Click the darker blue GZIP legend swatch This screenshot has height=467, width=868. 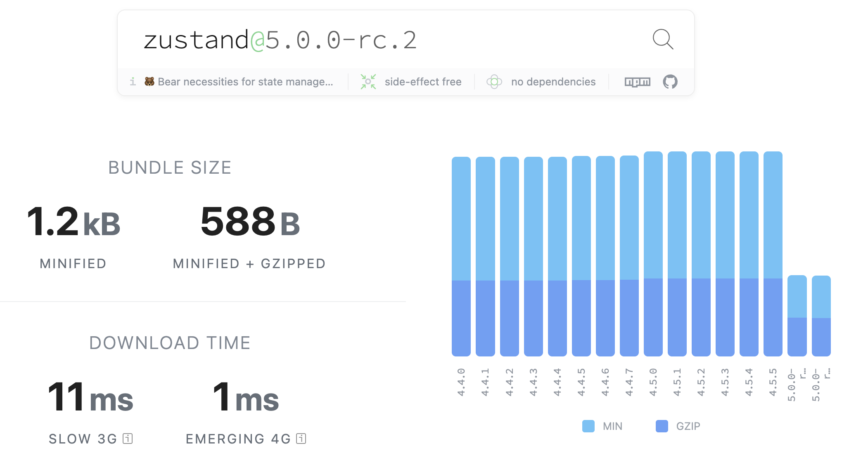662,426
